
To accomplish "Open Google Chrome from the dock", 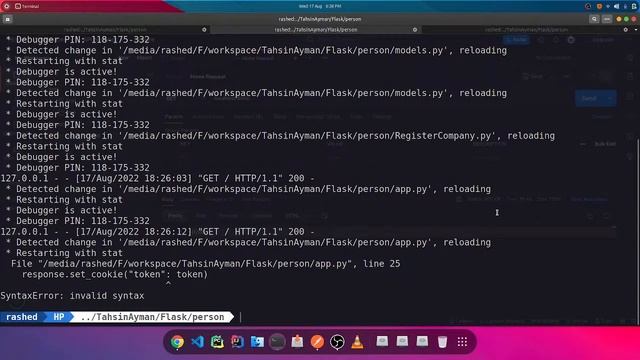I will tap(177, 342).
